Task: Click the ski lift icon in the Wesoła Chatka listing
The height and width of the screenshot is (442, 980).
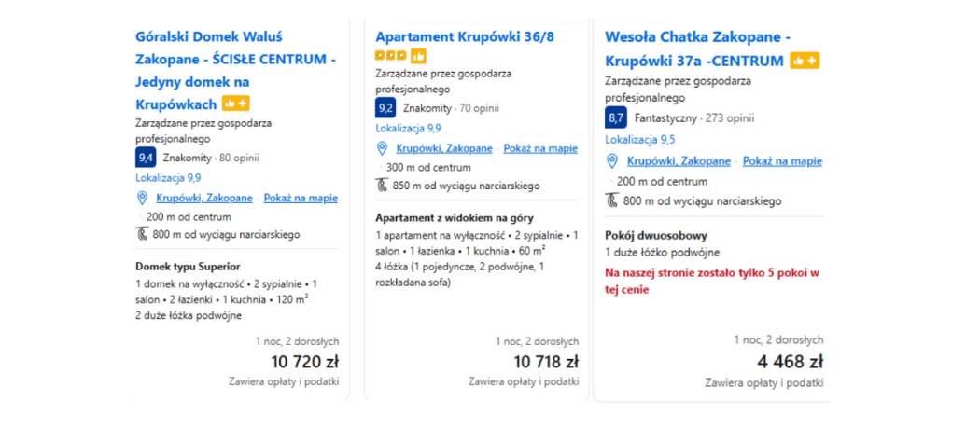Action: 612,200
